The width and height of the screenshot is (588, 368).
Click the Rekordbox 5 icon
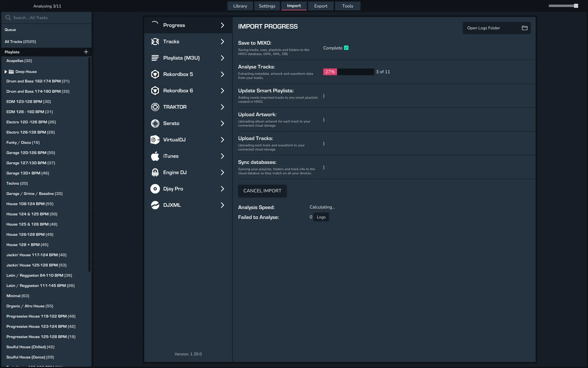click(155, 74)
